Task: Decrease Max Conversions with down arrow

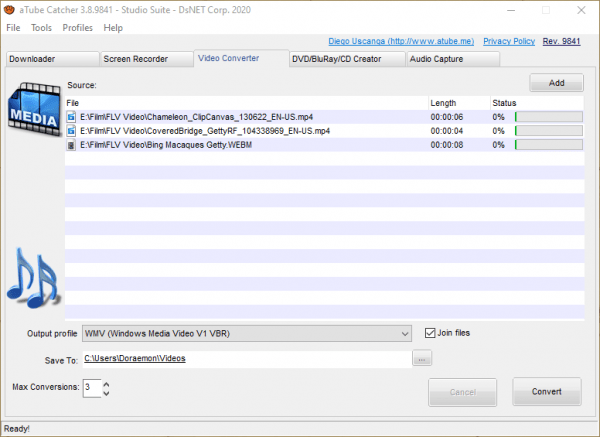Action: (106, 393)
